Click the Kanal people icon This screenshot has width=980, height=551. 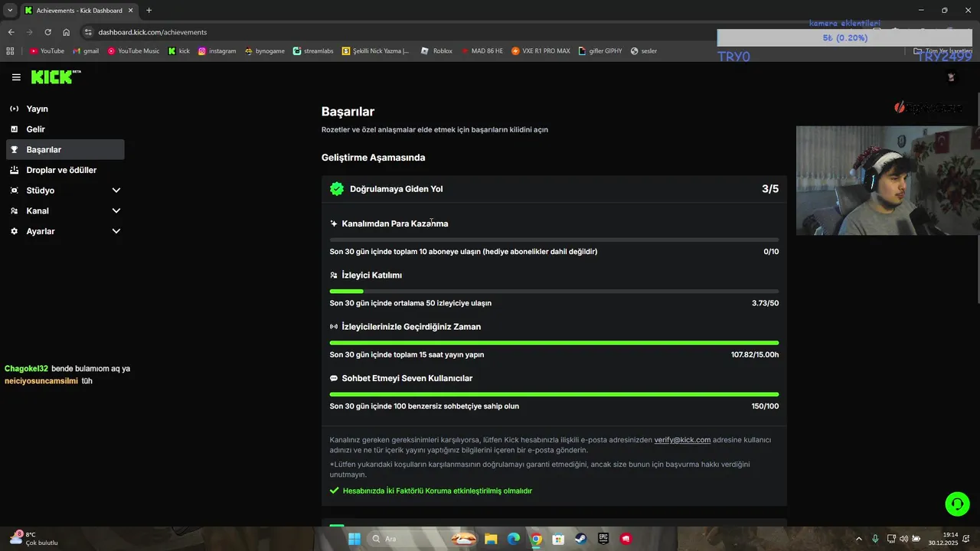point(15,210)
